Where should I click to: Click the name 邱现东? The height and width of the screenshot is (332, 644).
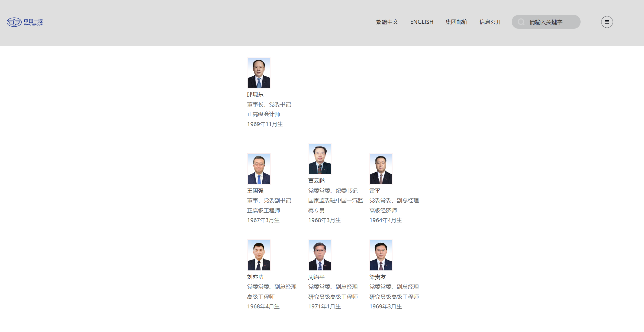click(x=255, y=94)
